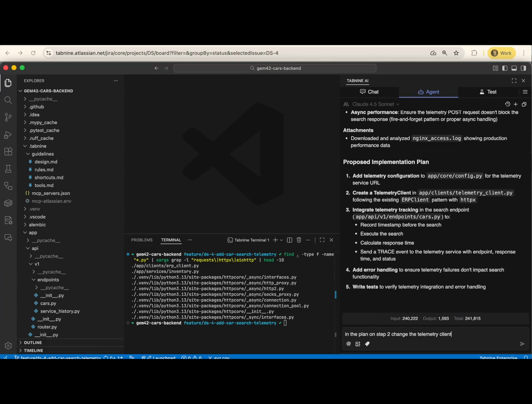The image size is (532, 404).
Task: Open the new terminal launch profile dropdown
Action: tap(281, 240)
